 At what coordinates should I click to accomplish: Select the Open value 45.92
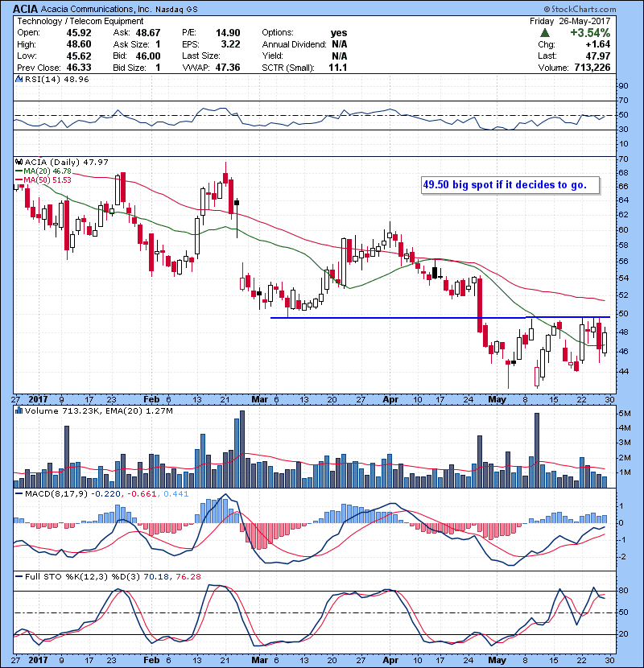pos(79,33)
